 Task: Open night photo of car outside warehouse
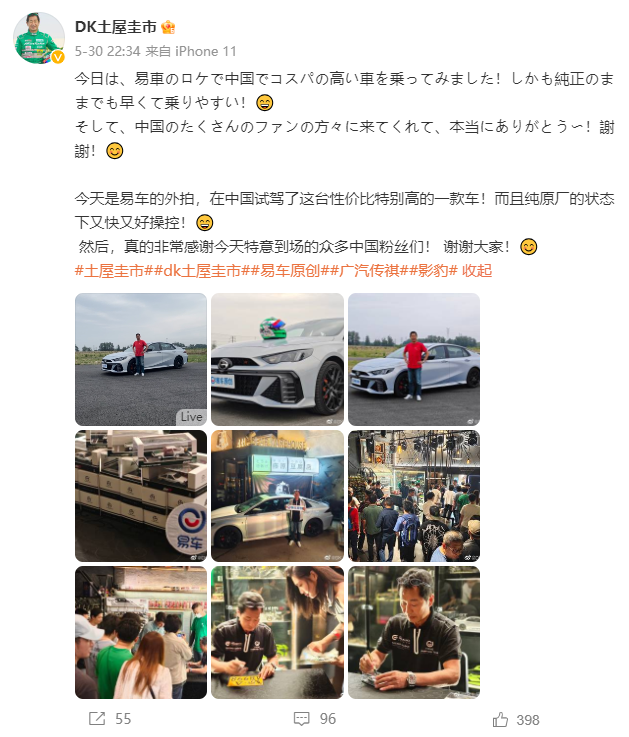[x=277, y=496]
